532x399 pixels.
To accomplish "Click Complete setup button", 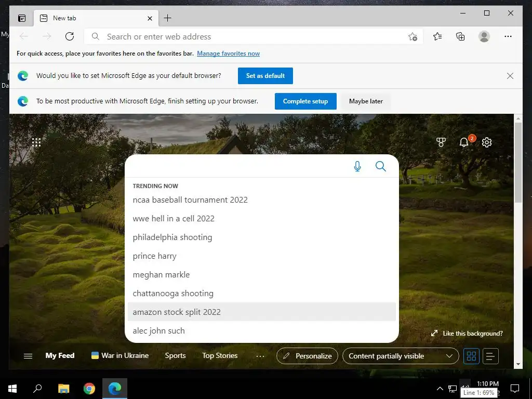I will (x=305, y=101).
